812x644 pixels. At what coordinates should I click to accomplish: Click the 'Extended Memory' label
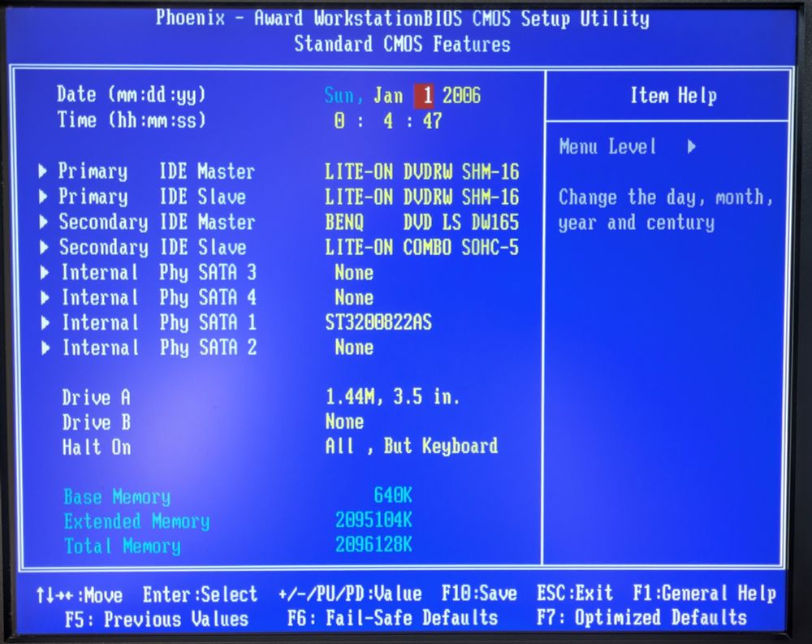pos(137,521)
